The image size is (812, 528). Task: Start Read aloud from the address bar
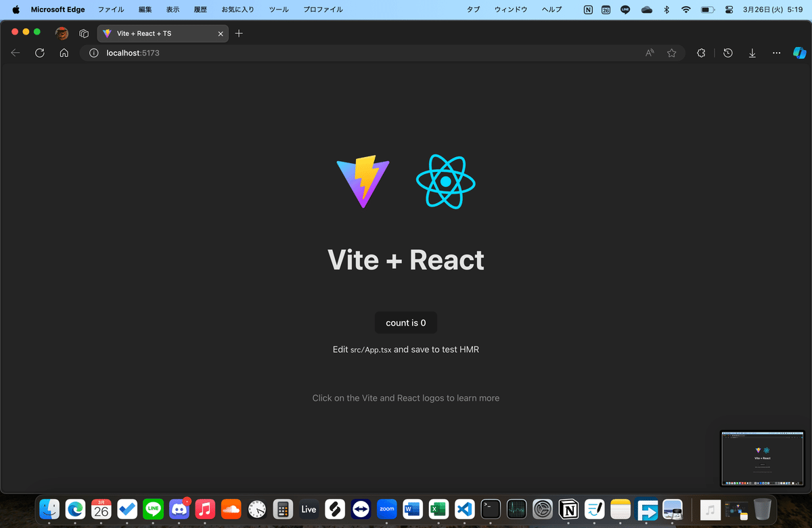tap(650, 53)
